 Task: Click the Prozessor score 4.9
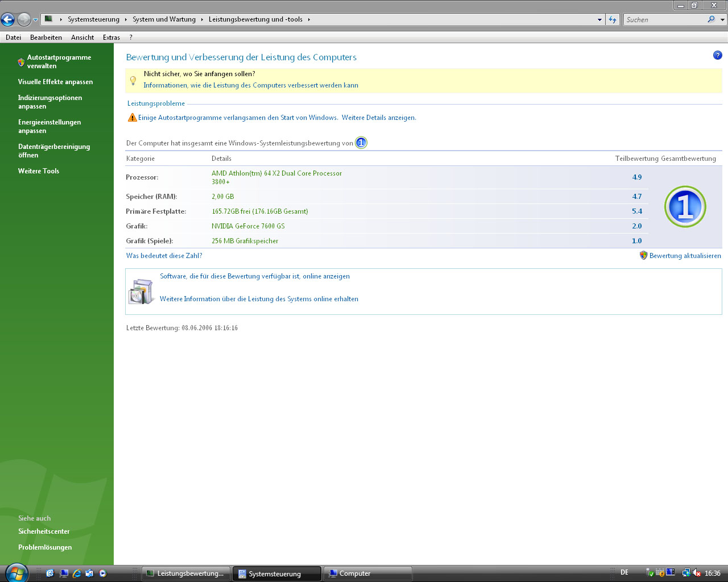pyautogui.click(x=637, y=177)
